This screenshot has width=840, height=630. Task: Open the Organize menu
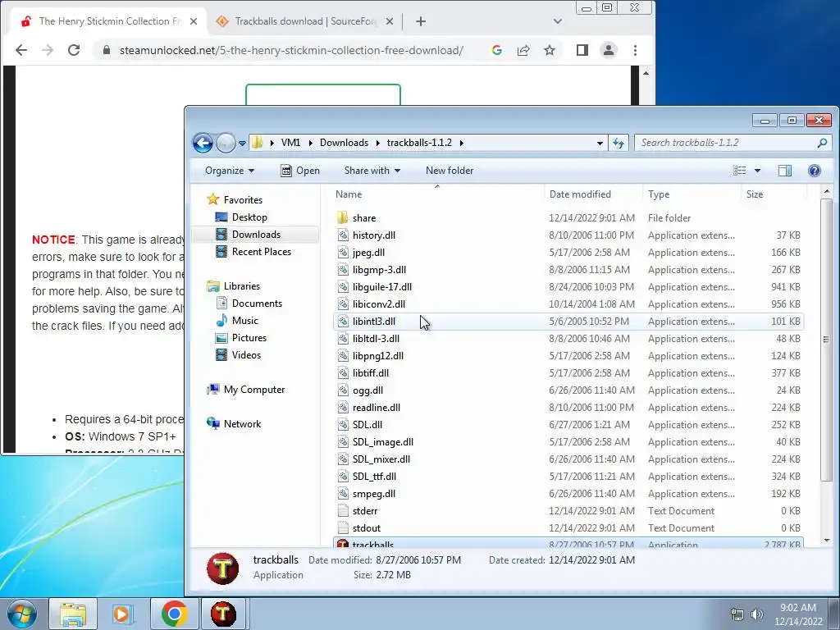230,171
